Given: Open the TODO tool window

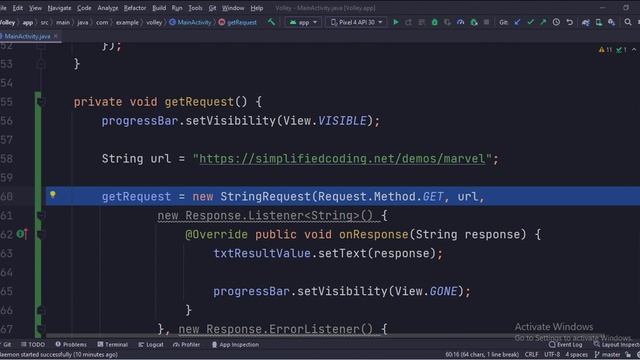Looking at the screenshot, I should point(33,344).
